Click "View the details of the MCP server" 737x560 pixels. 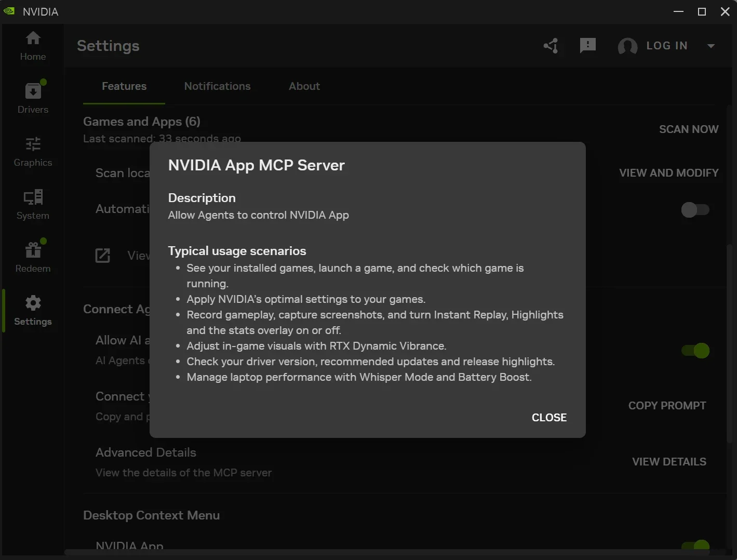point(184,473)
